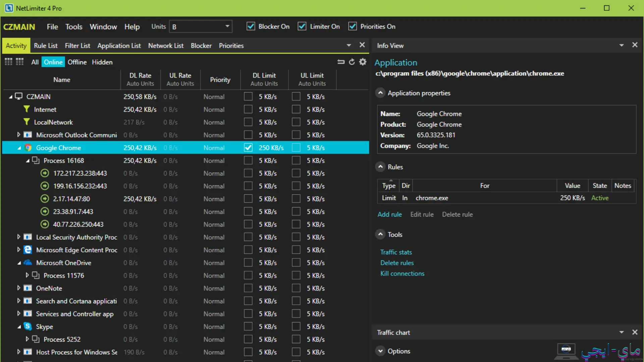Open the Tools menu
This screenshot has height=362, width=644.
point(74,27)
